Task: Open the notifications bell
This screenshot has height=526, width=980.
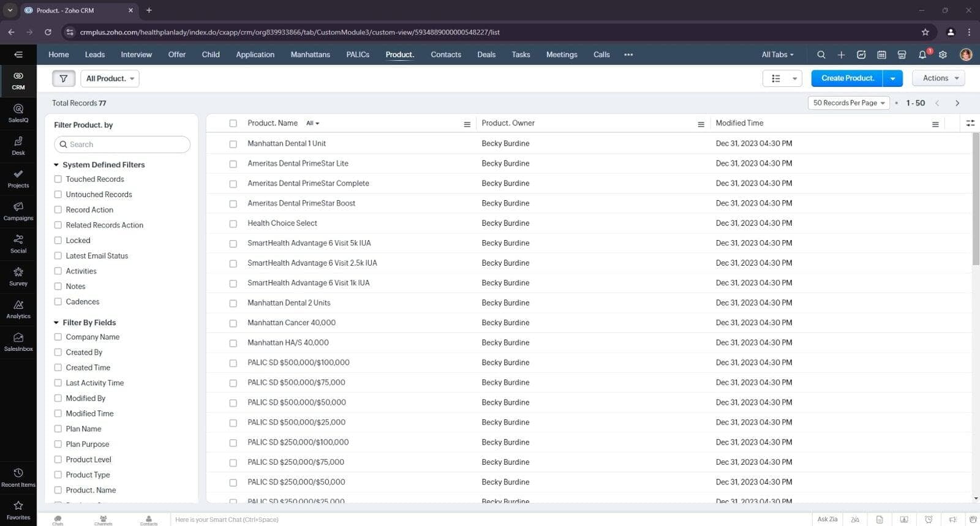Action: pyautogui.click(x=922, y=54)
